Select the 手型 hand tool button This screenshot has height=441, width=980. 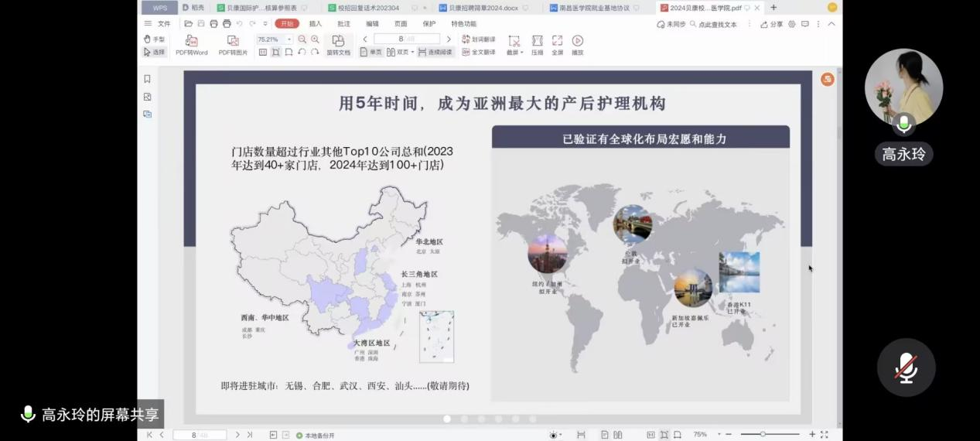point(154,39)
